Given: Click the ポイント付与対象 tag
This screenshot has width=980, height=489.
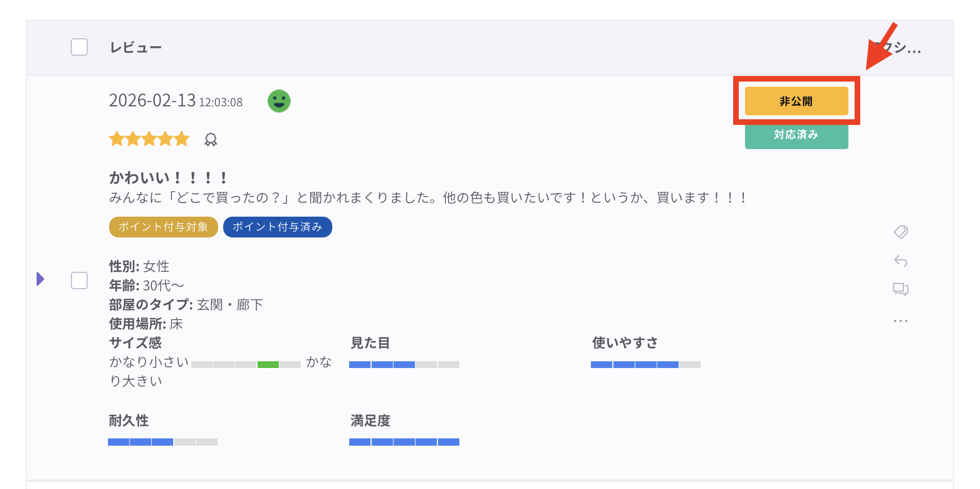Looking at the screenshot, I should (x=163, y=227).
